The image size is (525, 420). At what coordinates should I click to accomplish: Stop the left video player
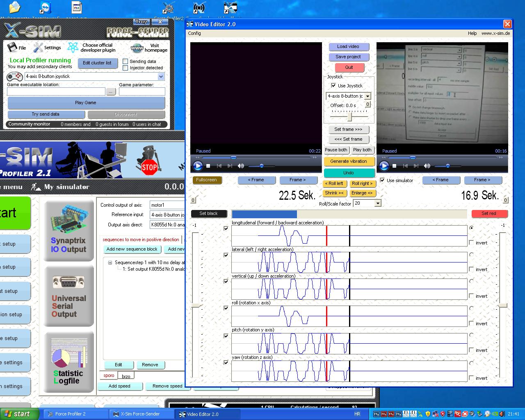[208, 166]
